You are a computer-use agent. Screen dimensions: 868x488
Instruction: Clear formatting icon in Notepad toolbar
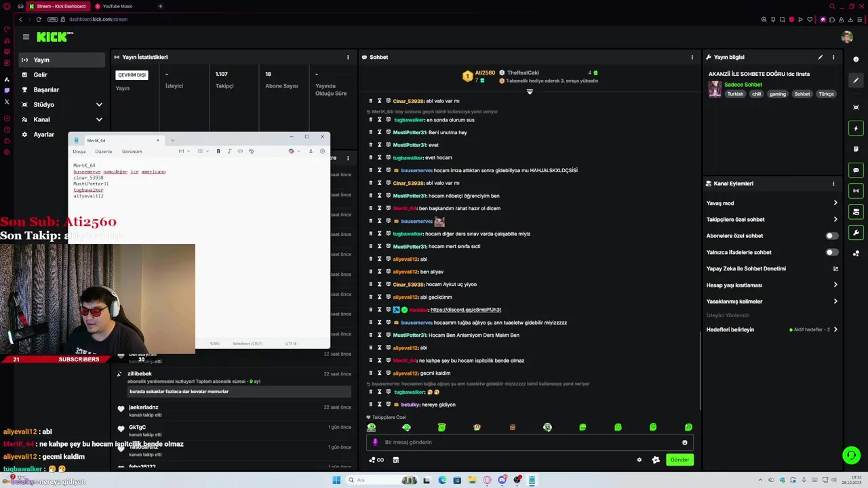[251, 151]
